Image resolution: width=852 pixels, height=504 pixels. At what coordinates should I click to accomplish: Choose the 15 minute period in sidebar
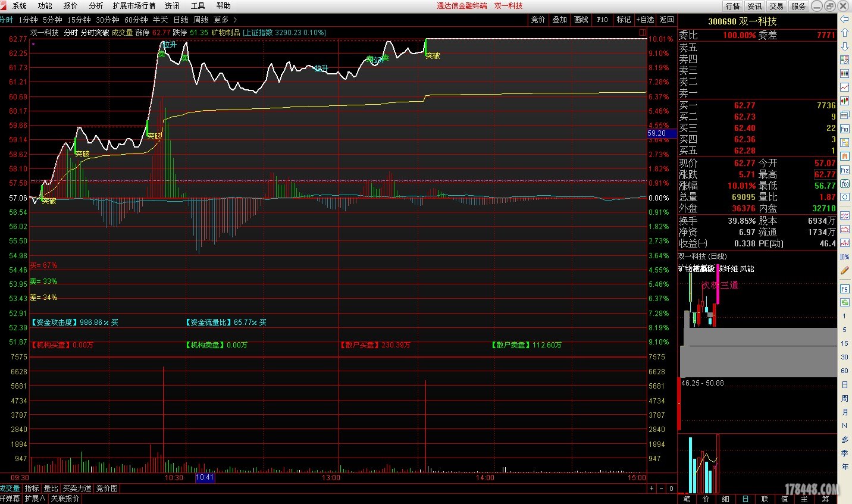[x=844, y=343]
